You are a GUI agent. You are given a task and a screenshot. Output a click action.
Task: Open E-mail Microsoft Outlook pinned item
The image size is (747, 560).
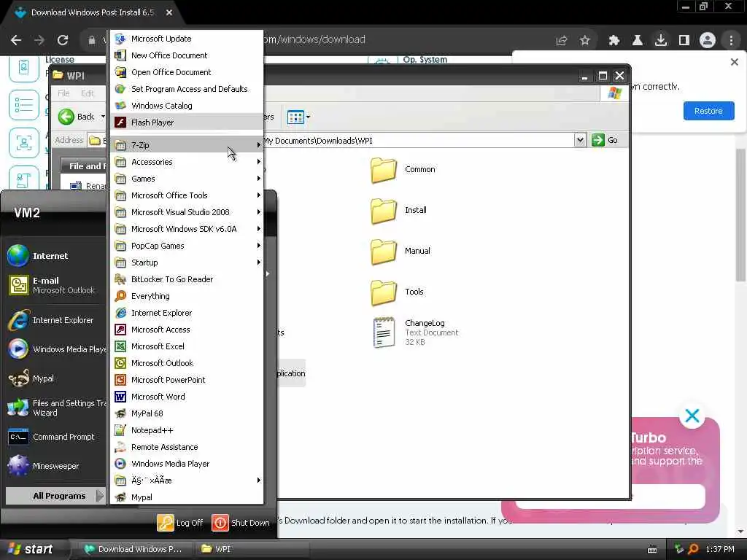click(x=55, y=285)
